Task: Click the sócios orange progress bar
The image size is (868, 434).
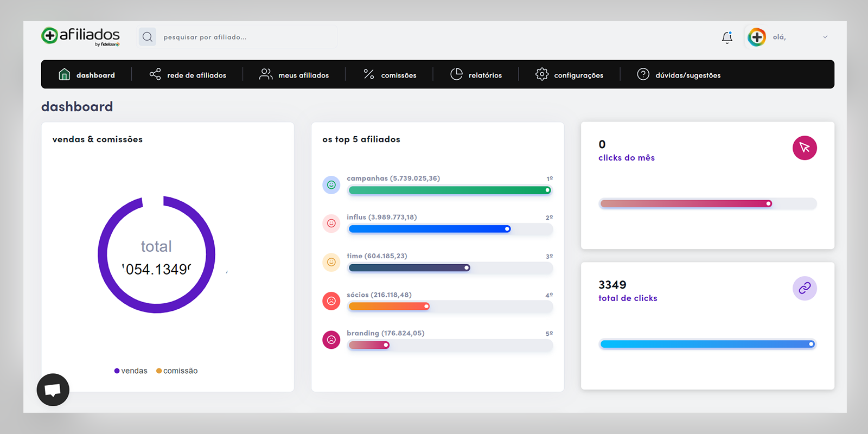Action: coord(389,307)
